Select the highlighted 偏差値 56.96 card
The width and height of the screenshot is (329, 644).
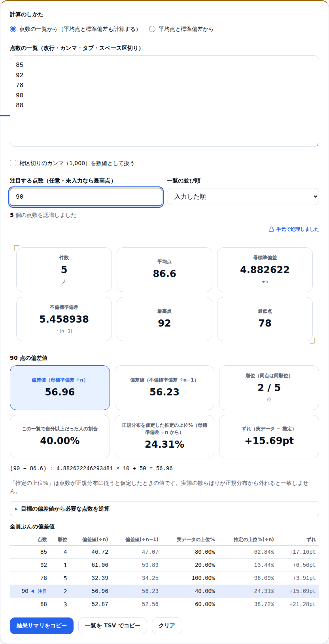[x=60, y=388]
